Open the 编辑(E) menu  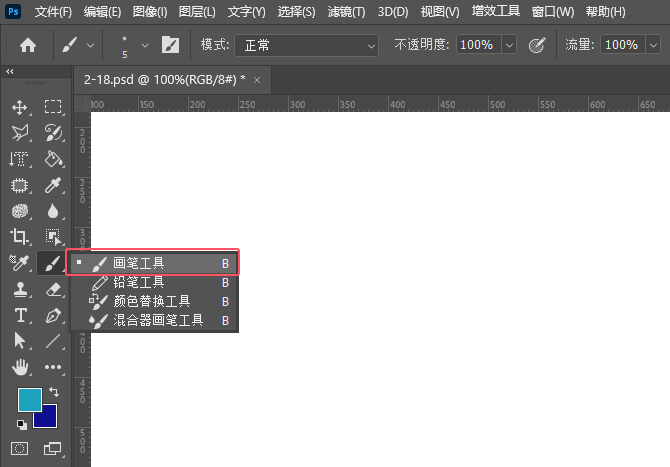point(102,12)
